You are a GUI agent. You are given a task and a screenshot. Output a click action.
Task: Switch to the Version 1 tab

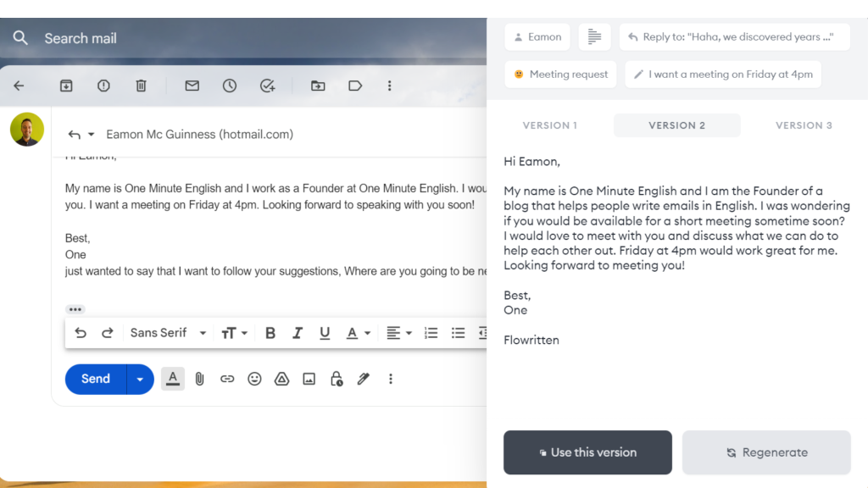point(550,125)
